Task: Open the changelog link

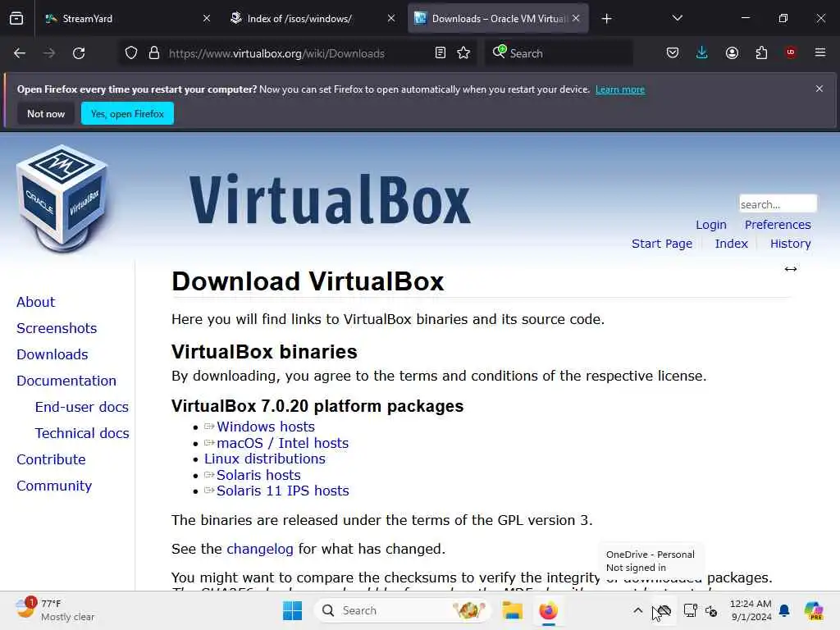Action: pyautogui.click(x=260, y=549)
